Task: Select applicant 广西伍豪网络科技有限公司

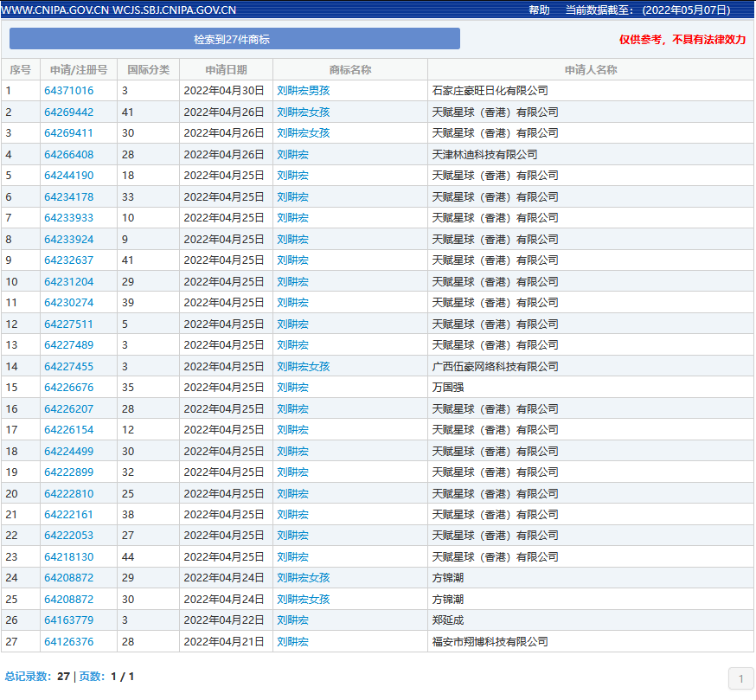Action: point(495,367)
